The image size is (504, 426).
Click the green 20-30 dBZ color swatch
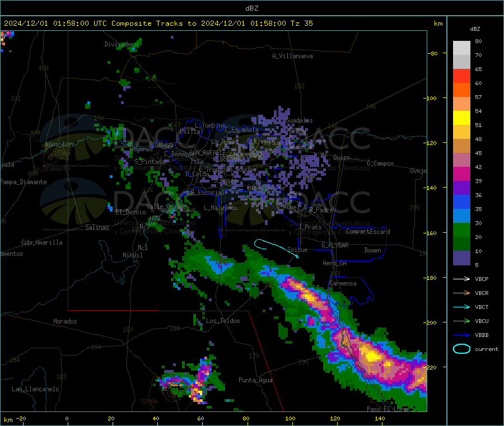[x=461, y=230]
